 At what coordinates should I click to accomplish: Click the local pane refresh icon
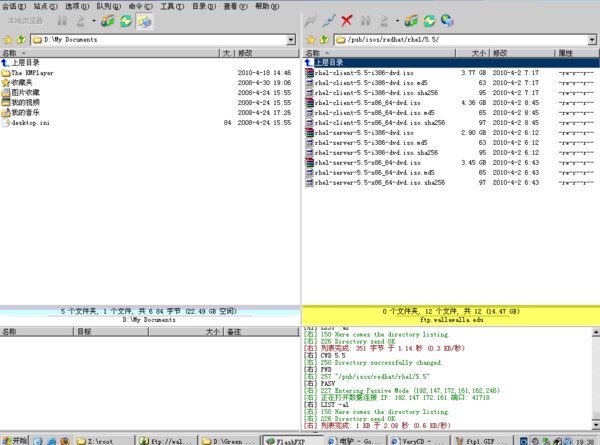point(125,20)
